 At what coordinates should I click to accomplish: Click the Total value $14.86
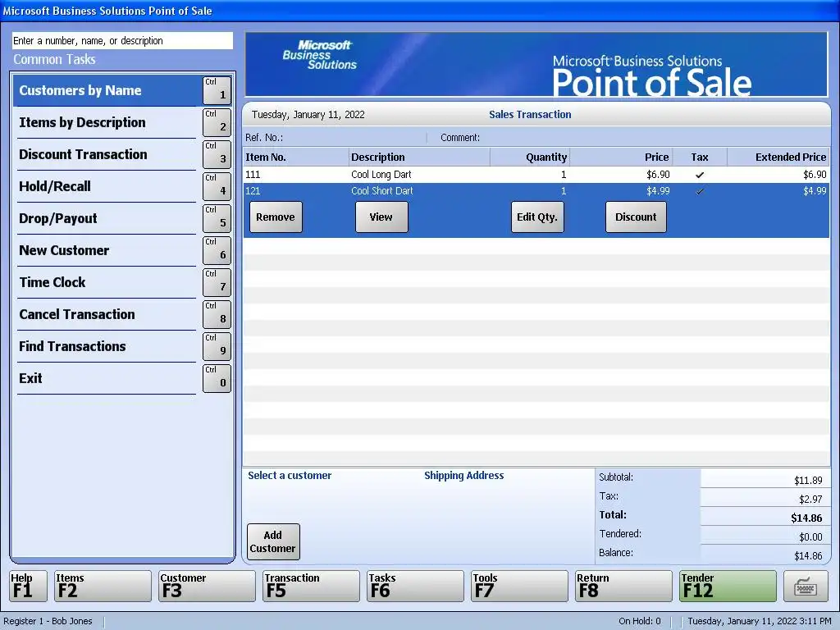[x=806, y=518]
